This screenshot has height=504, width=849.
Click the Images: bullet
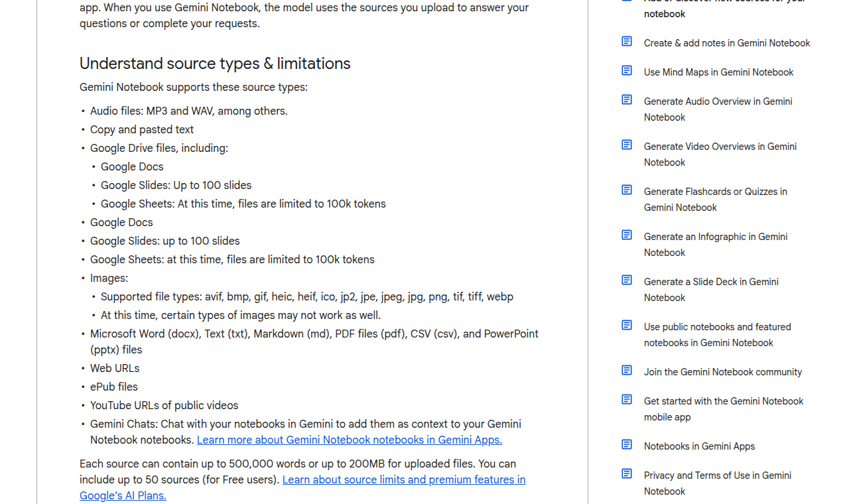(109, 278)
